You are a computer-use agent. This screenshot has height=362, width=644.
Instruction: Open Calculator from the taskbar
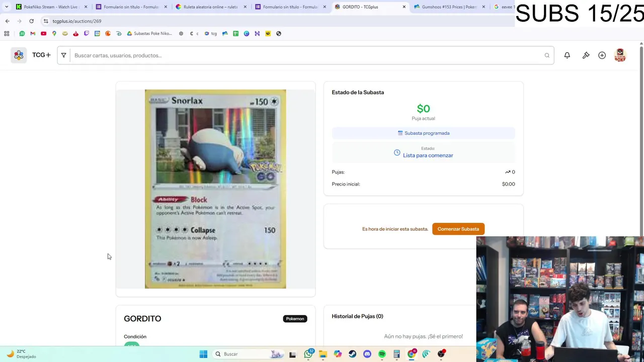pyautogui.click(x=396, y=354)
